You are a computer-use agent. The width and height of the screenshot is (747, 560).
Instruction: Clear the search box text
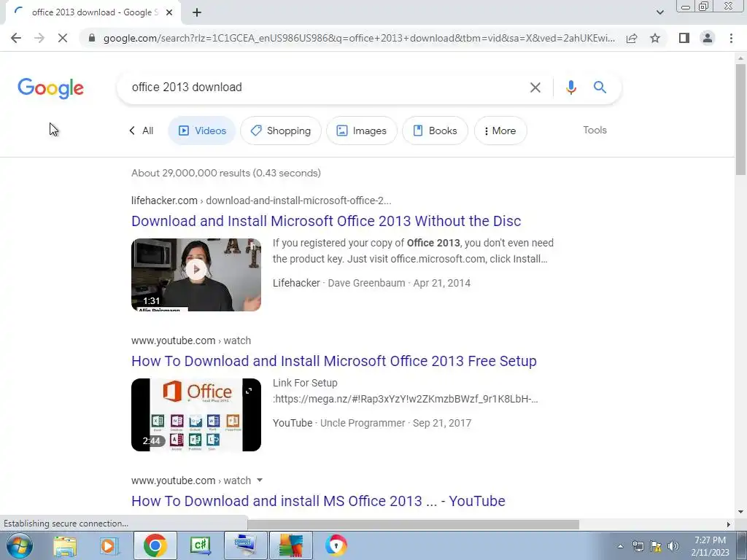point(535,87)
